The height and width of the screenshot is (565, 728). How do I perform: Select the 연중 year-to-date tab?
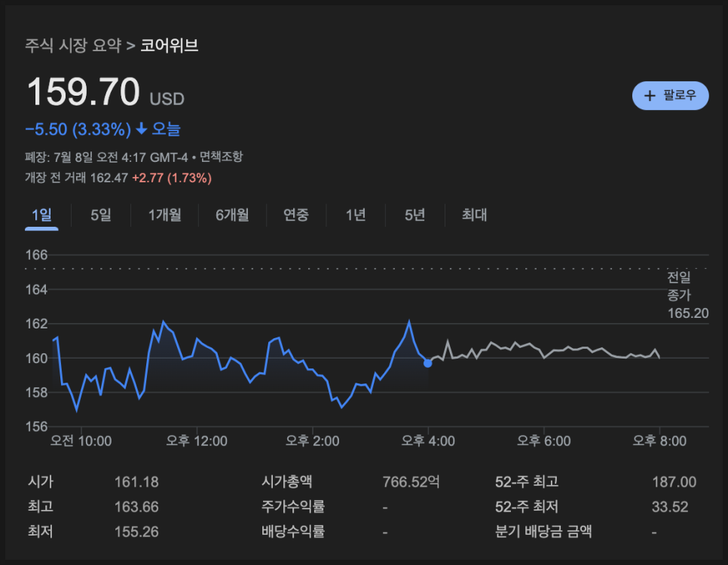coord(295,215)
